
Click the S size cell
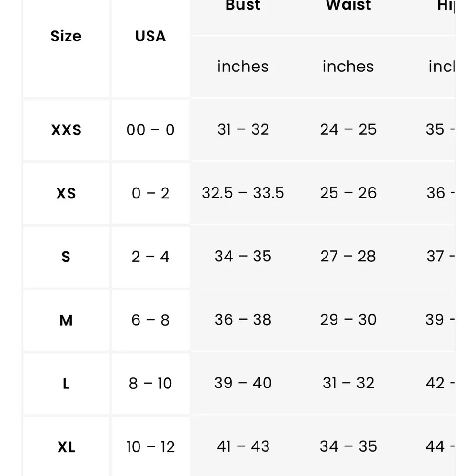click(x=66, y=257)
